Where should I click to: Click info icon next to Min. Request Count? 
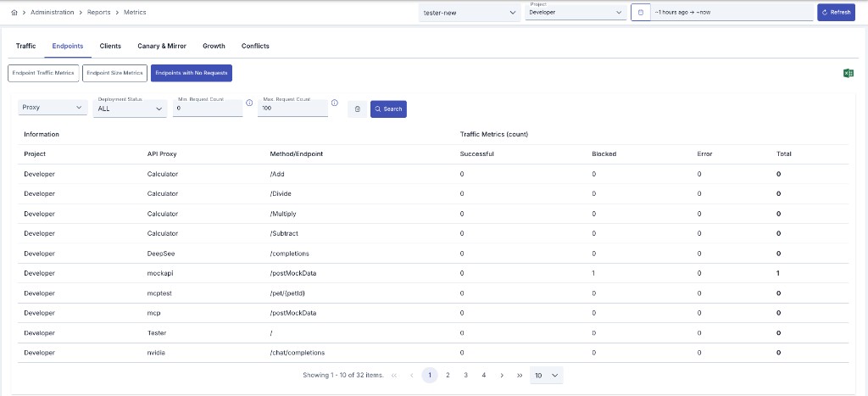click(249, 103)
